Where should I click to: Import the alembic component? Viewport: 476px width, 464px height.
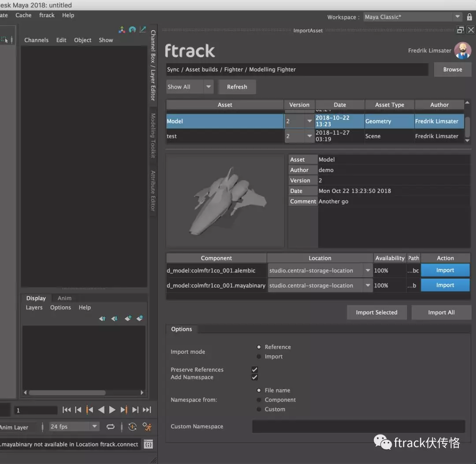(x=445, y=270)
